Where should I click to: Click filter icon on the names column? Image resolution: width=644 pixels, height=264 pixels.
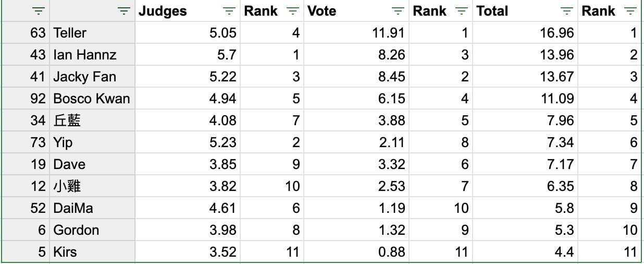123,11
